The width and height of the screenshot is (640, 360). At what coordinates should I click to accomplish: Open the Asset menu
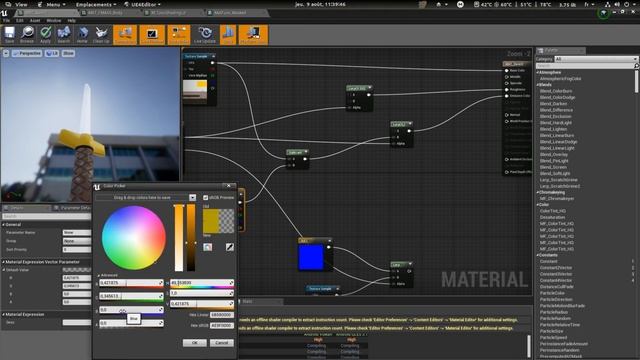(35, 20)
